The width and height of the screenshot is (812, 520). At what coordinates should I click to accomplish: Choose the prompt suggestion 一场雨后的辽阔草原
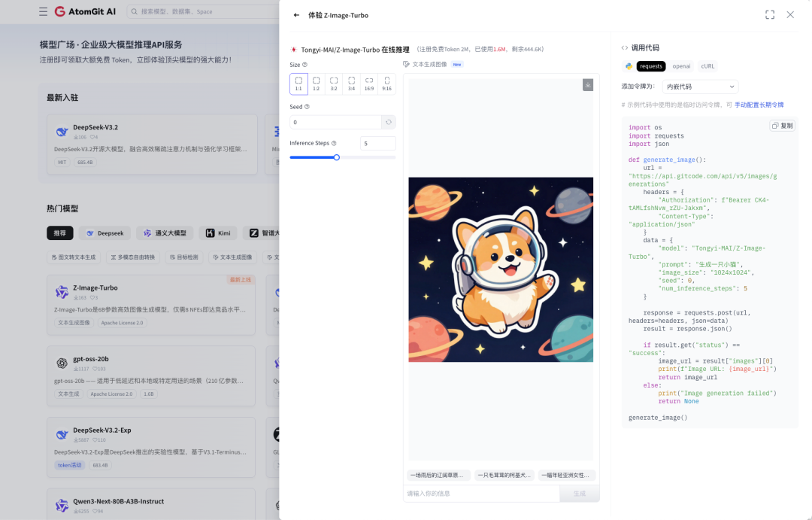tap(438, 475)
